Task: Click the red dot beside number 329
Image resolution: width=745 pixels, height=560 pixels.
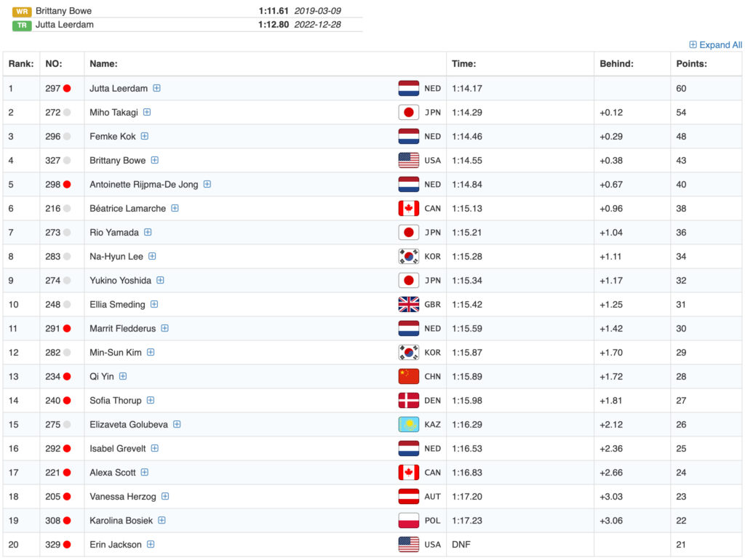Action: (67, 545)
